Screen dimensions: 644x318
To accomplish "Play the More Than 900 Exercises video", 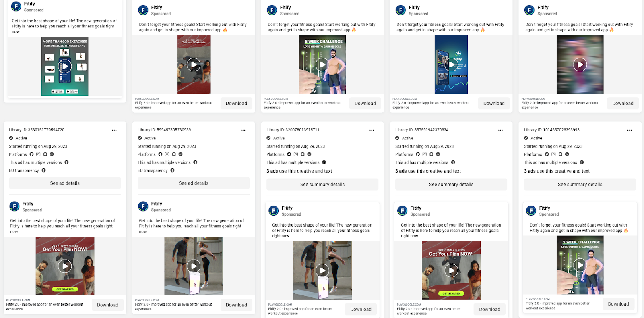I will coord(65,67).
